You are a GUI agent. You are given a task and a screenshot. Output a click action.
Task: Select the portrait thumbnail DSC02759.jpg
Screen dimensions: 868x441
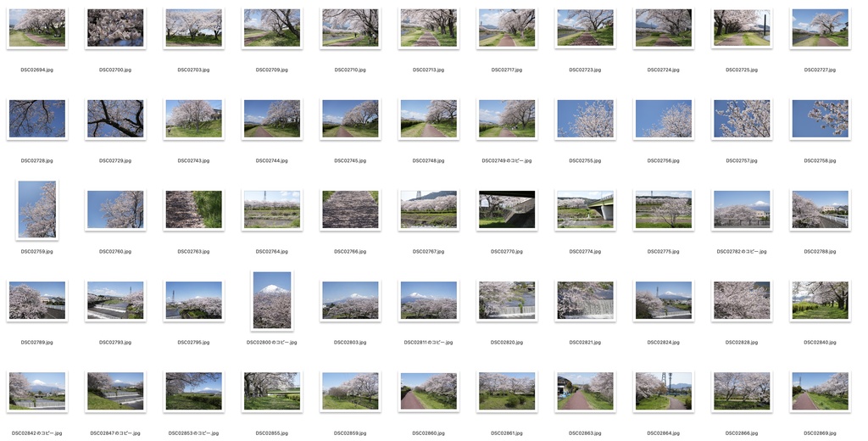click(x=37, y=209)
